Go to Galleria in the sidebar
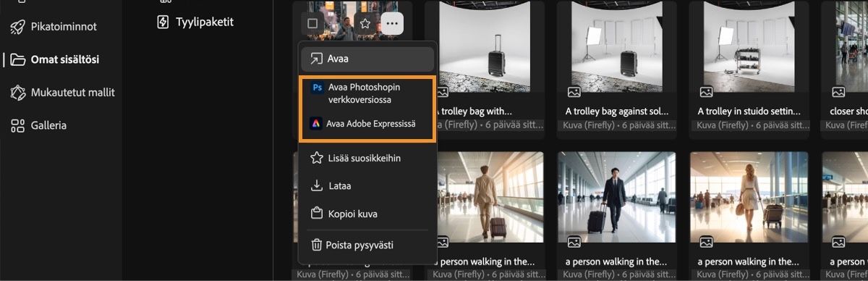 [48, 125]
